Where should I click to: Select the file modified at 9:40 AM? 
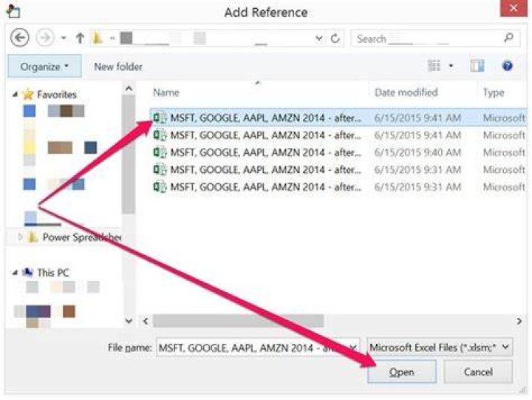(x=338, y=152)
